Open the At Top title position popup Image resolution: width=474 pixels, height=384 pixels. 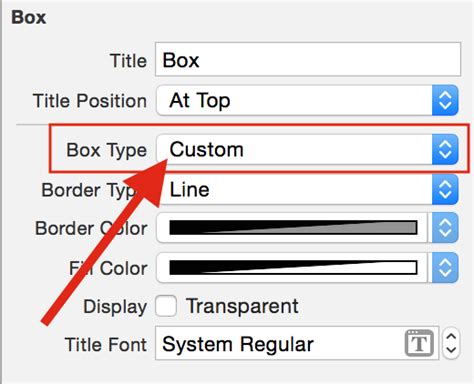tap(307, 100)
